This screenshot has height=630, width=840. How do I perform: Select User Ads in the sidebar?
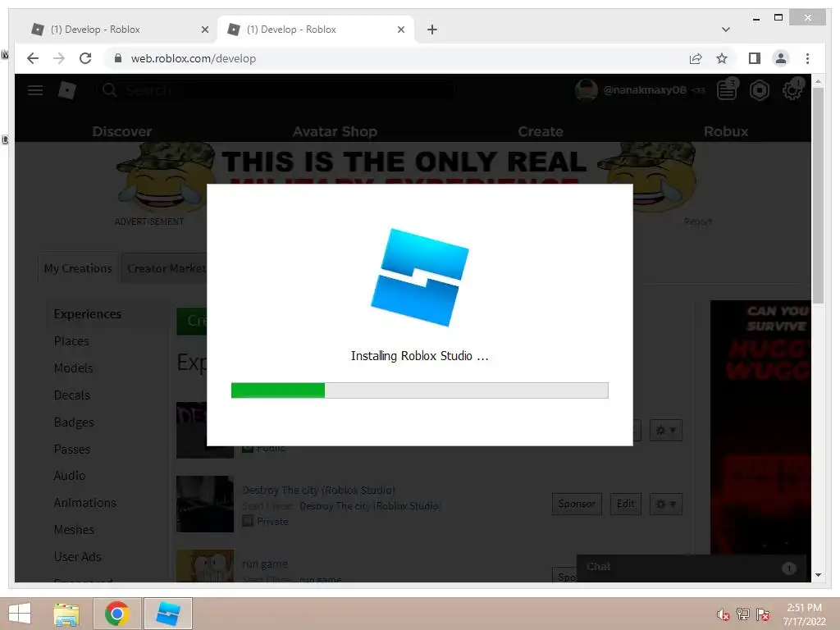click(77, 557)
